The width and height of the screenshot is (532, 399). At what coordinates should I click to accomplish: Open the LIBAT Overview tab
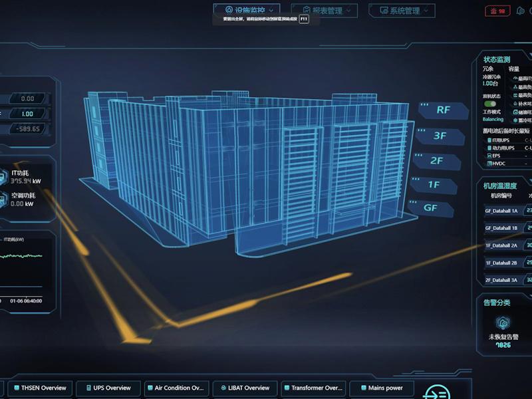point(245,388)
